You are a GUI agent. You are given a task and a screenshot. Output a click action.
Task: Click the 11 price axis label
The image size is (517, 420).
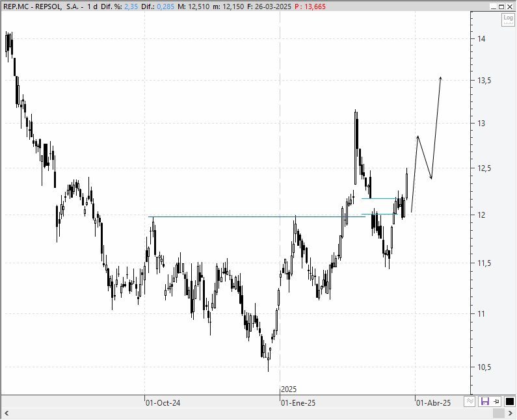pyautogui.click(x=481, y=313)
